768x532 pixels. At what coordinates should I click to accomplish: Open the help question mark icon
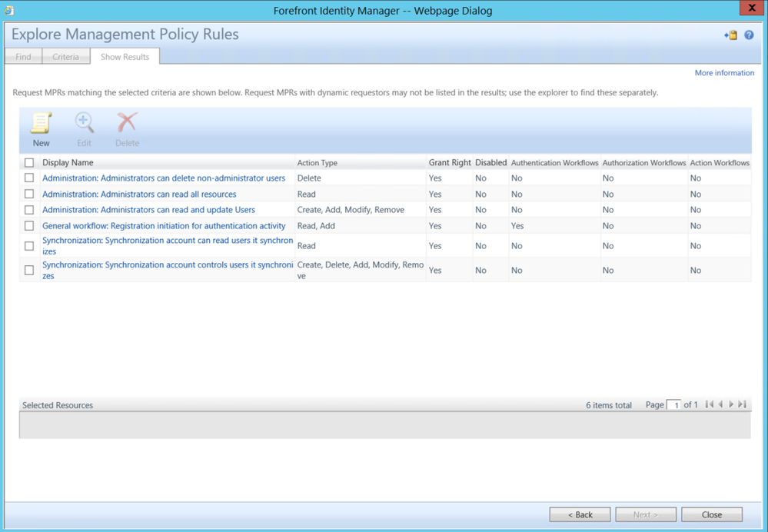pyautogui.click(x=749, y=35)
